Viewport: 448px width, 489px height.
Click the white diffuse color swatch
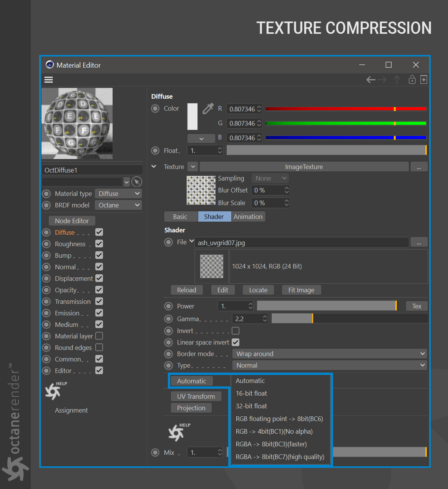(x=192, y=116)
